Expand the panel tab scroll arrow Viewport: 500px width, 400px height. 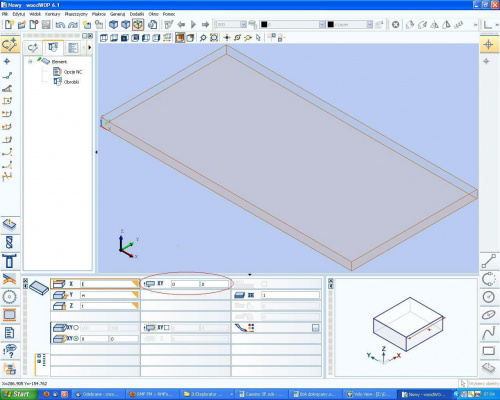(x=90, y=48)
